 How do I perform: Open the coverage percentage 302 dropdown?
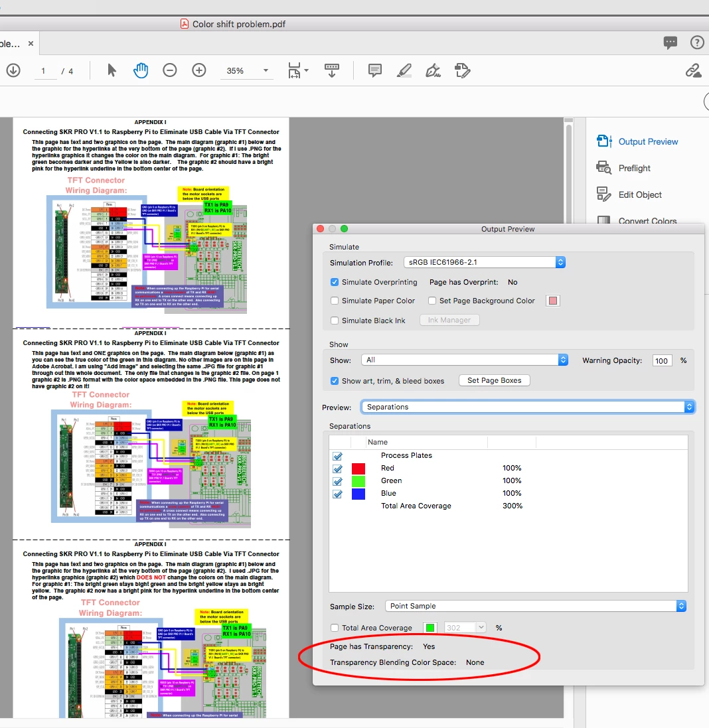465,628
